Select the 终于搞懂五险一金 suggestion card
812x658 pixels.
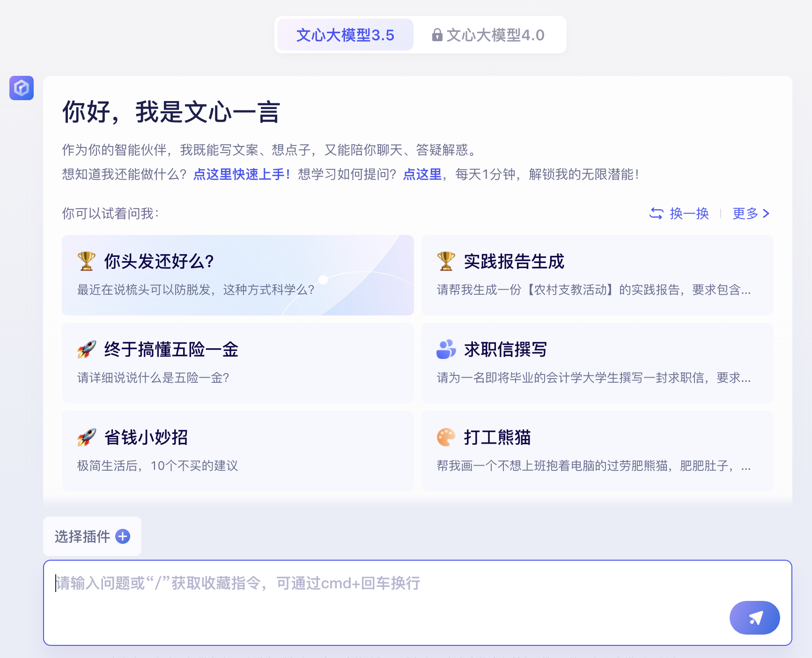coord(238,363)
